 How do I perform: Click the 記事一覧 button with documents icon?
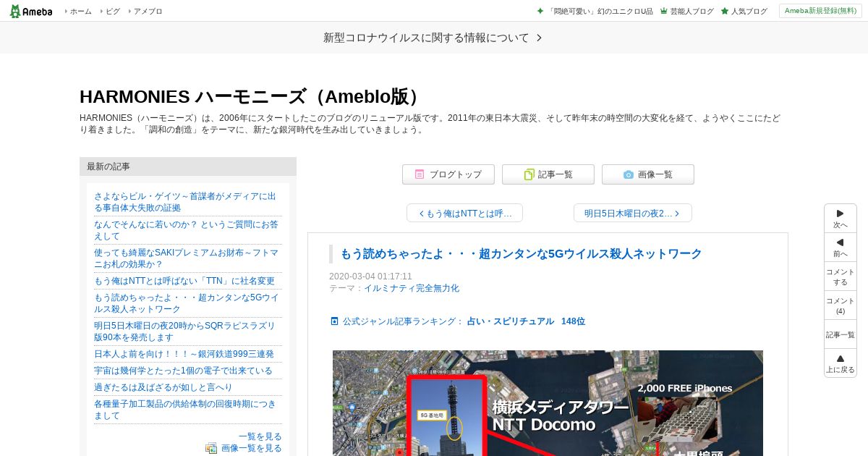(x=548, y=174)
